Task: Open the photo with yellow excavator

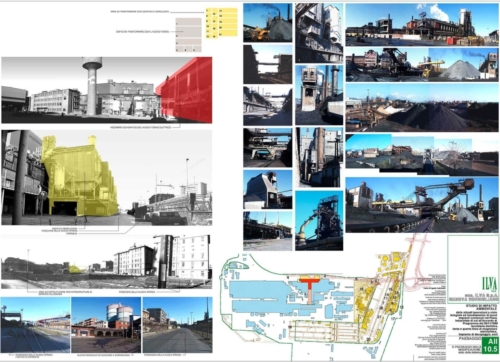Action: [x=268, y=23]
